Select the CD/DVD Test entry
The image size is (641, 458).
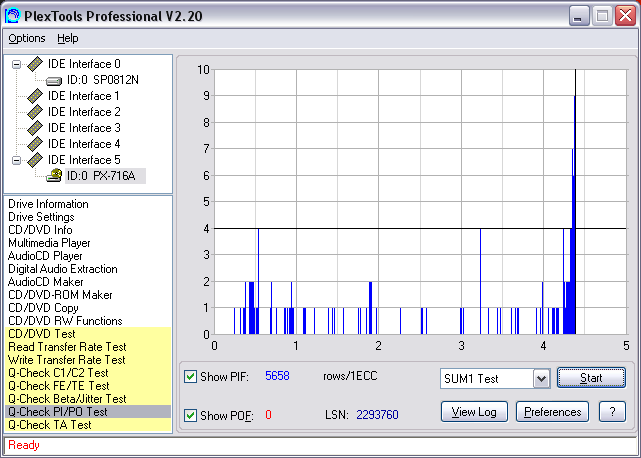point(88,334)
